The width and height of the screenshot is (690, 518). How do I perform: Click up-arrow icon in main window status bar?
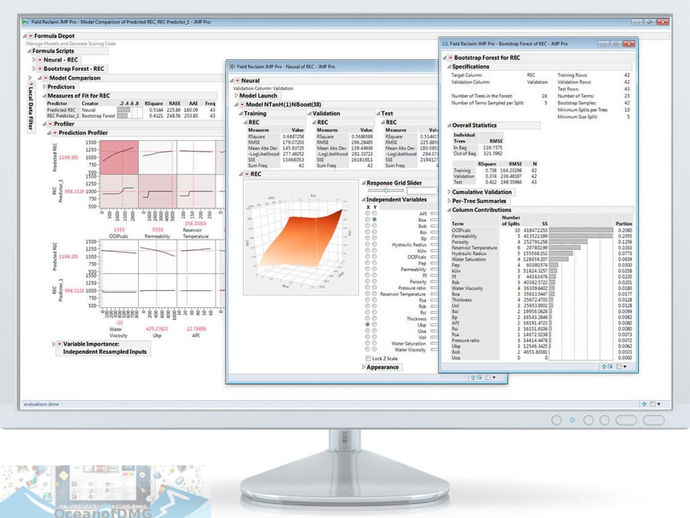click(644, 404)
